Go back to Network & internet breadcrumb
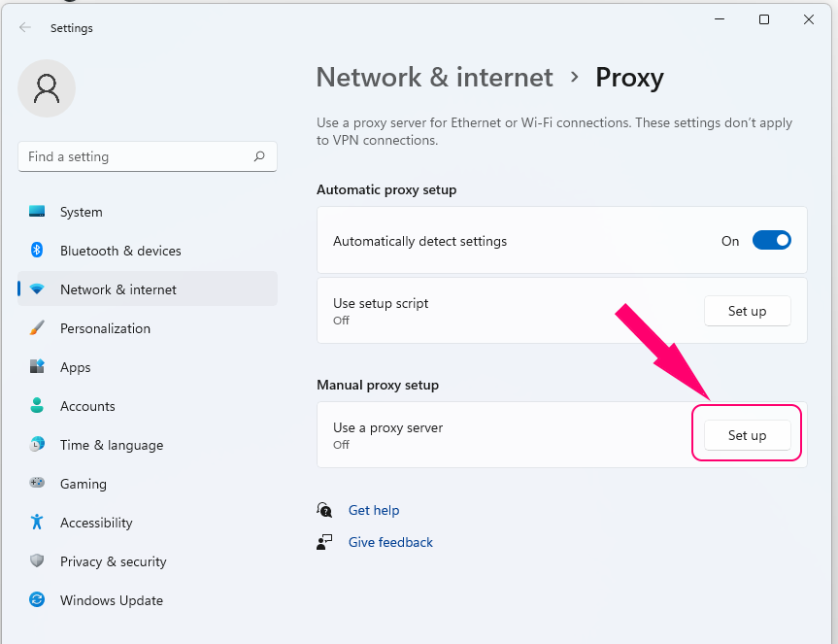This screenshot has width=838, height=644. pos(434,78)
